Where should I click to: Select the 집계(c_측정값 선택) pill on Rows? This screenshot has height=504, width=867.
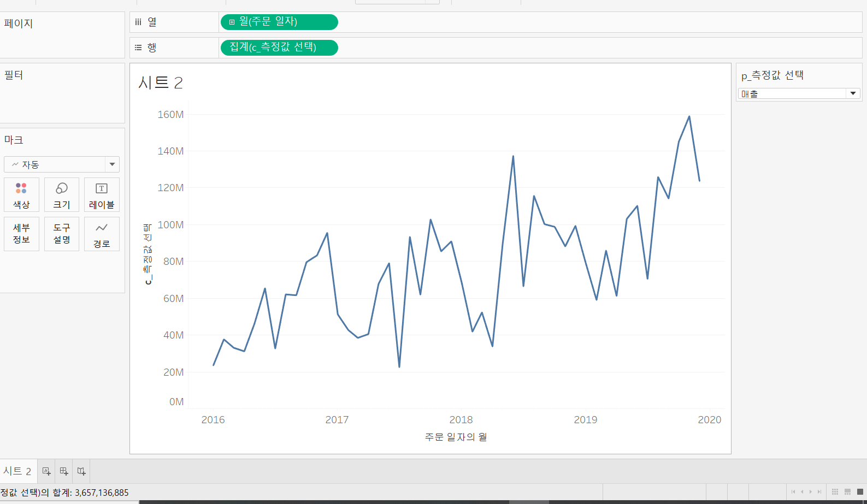279,48
